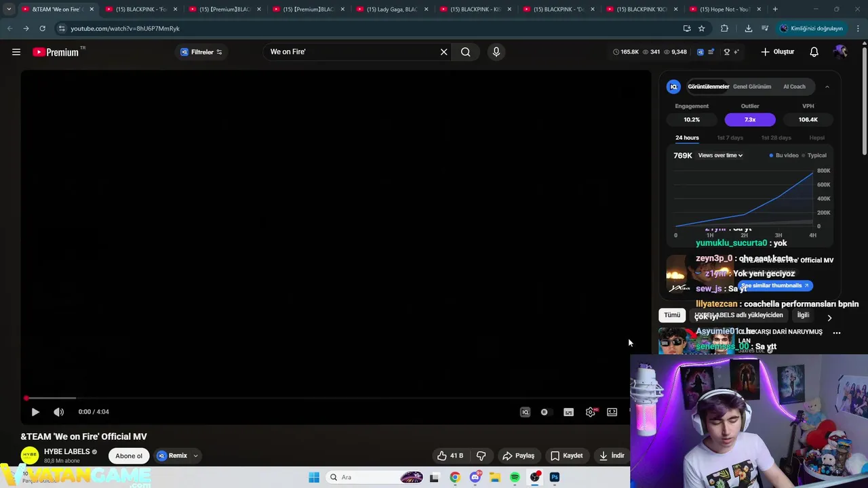Open Discord from the taskbar

pyautogui.click(x=475, y=478)
